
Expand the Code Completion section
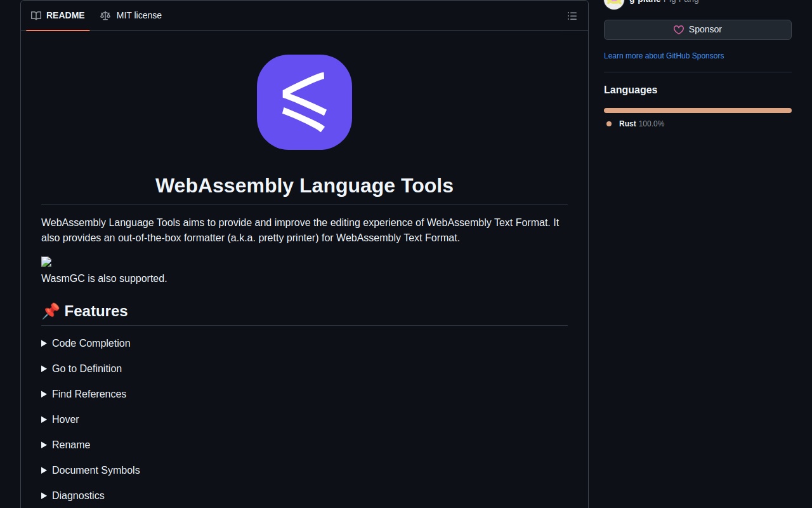pyautogui.click(x=91, y=343)
